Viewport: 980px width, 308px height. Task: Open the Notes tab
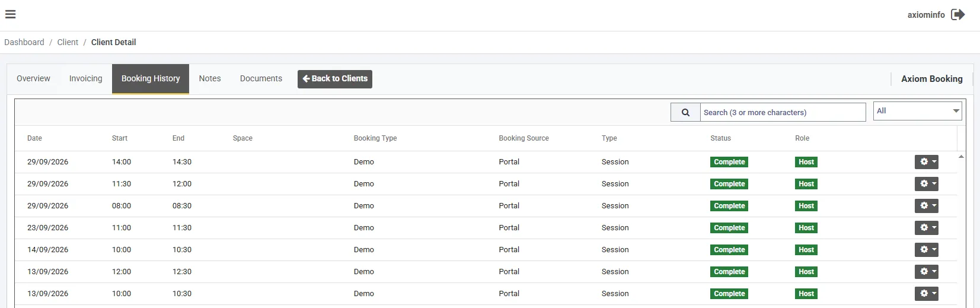[x=210, y=78]
